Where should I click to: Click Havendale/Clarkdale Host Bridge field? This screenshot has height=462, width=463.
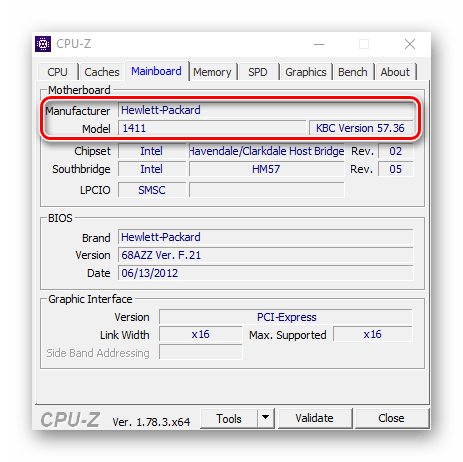coord(267,151)
